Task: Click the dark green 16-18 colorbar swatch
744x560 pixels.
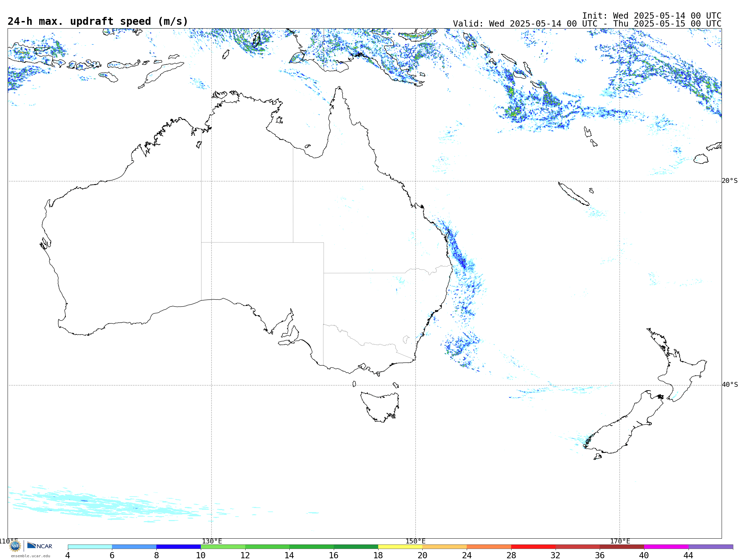Action: click(x=356, y=547)
